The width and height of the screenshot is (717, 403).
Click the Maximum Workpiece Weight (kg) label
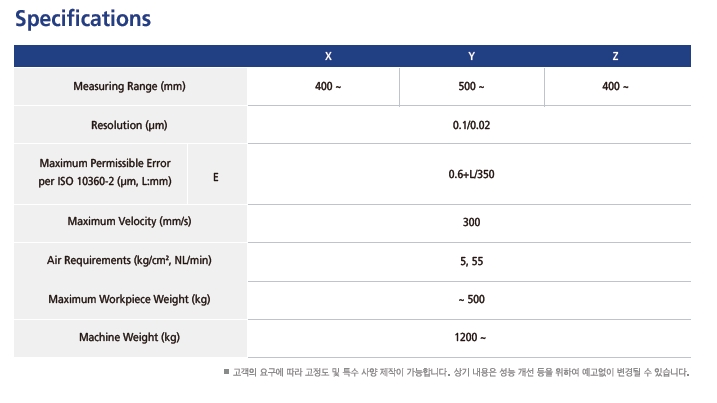130,299
